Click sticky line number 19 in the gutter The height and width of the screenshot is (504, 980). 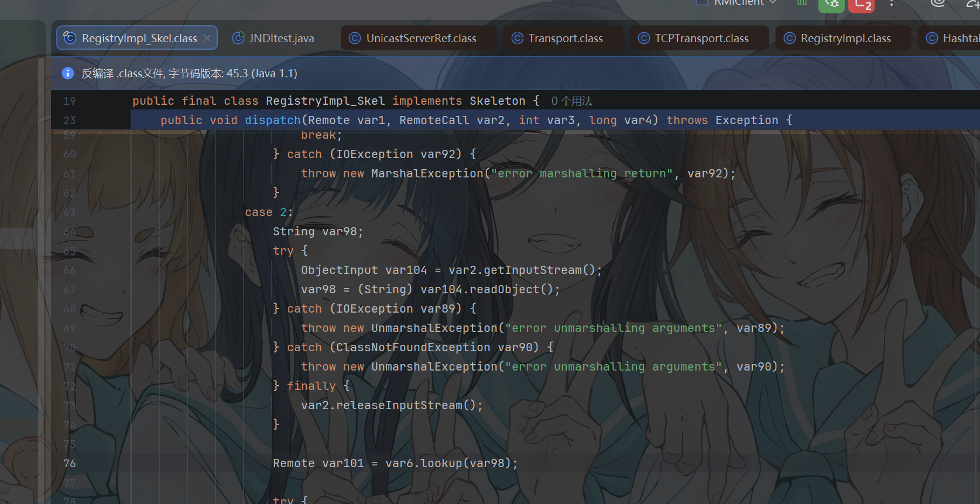pos(70,101)
